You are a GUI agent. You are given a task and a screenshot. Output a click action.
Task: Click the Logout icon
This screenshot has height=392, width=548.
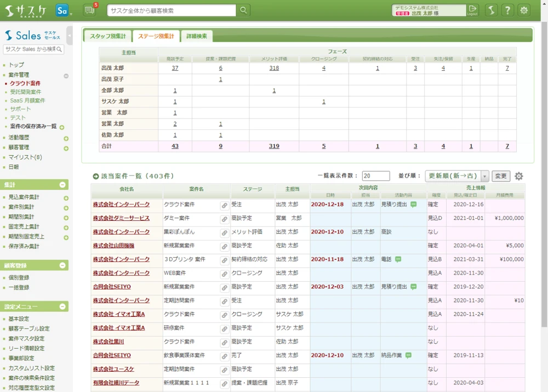pos(472,10)
